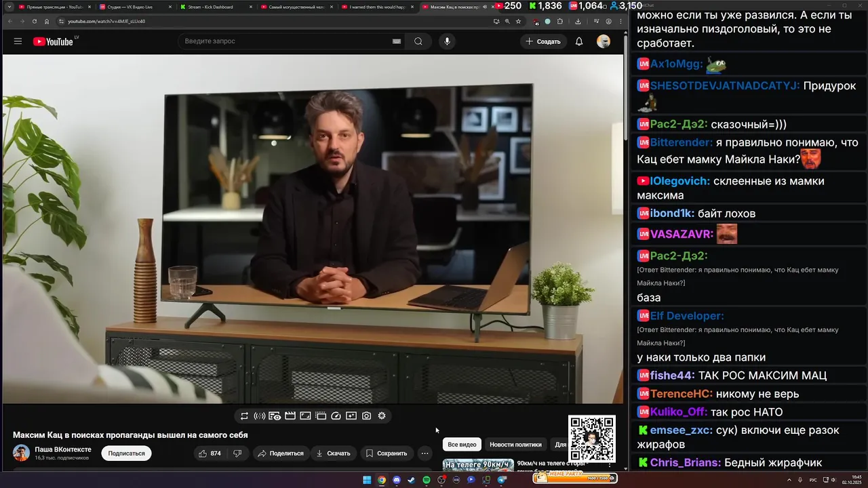
Task: Reload the page in the browser
Action: 35,21
